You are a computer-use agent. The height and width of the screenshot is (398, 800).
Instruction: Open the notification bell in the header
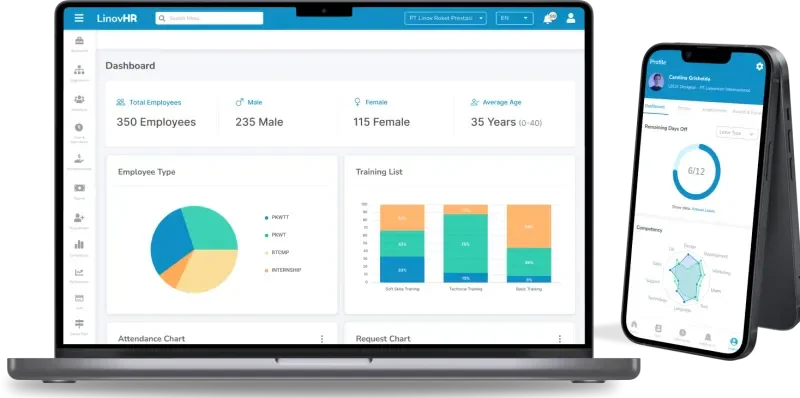coord(548,19)
